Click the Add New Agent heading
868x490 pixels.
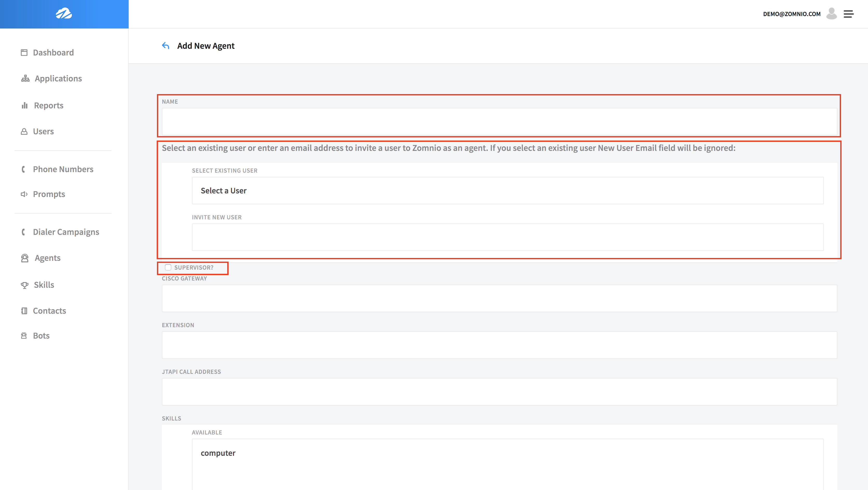pyautogui.click(x=205, y=45)
